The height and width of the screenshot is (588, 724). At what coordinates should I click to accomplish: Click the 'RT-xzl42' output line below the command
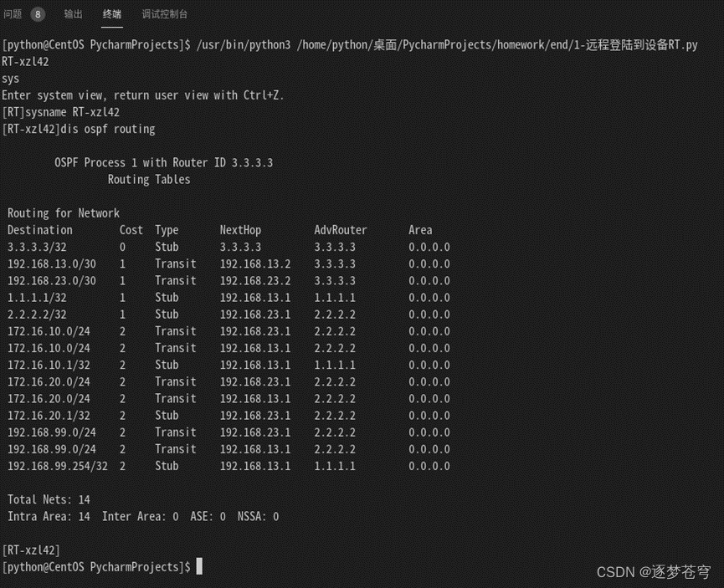click(25, 62)
